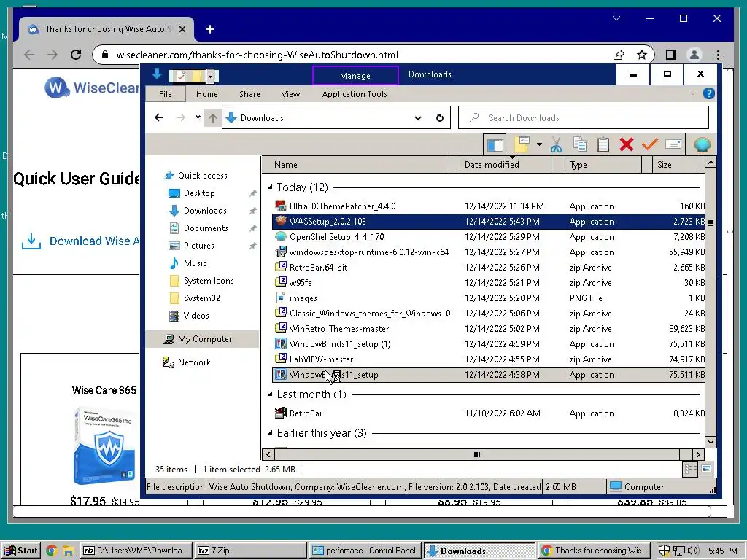Switch to Details view icon in status bar
Screen dimensions: 747x560
point(690,469)
